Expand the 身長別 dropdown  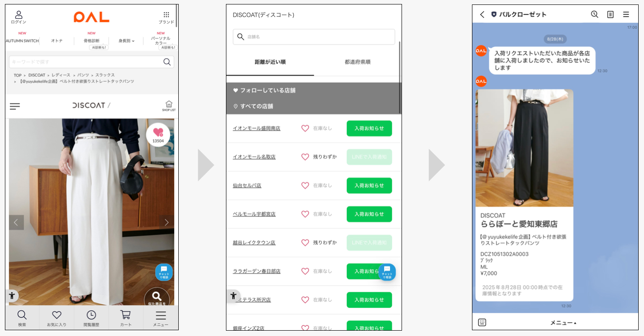[x=127, y=41]
